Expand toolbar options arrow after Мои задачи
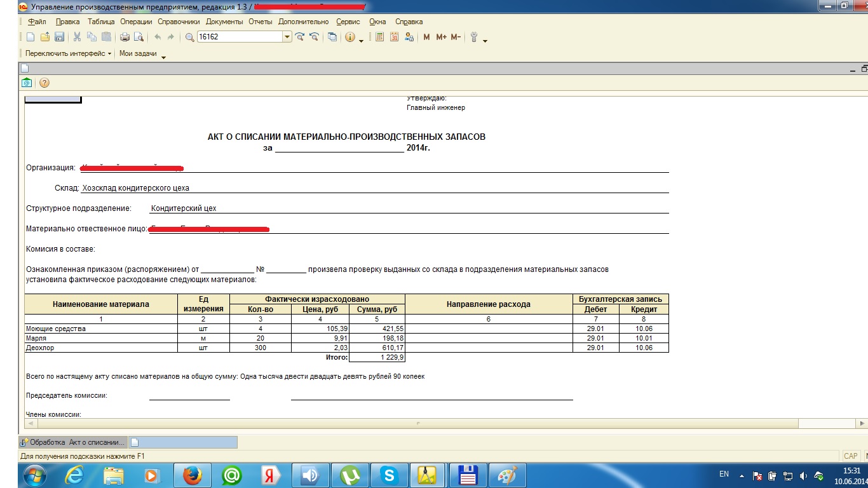 (x=163, y=57)
